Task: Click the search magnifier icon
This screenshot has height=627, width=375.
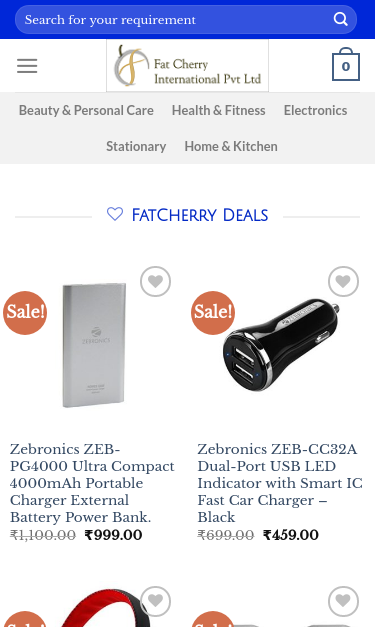Action: coord(341,19)
